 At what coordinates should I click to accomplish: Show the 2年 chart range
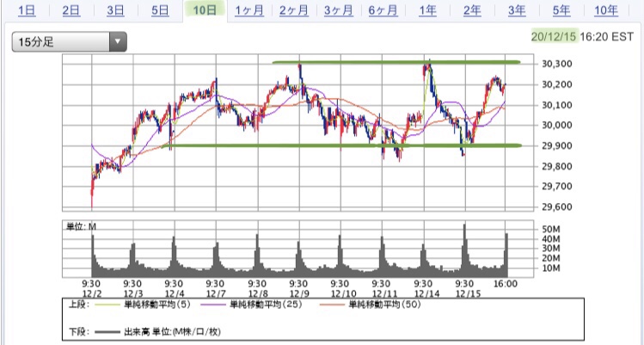point(472,10)
